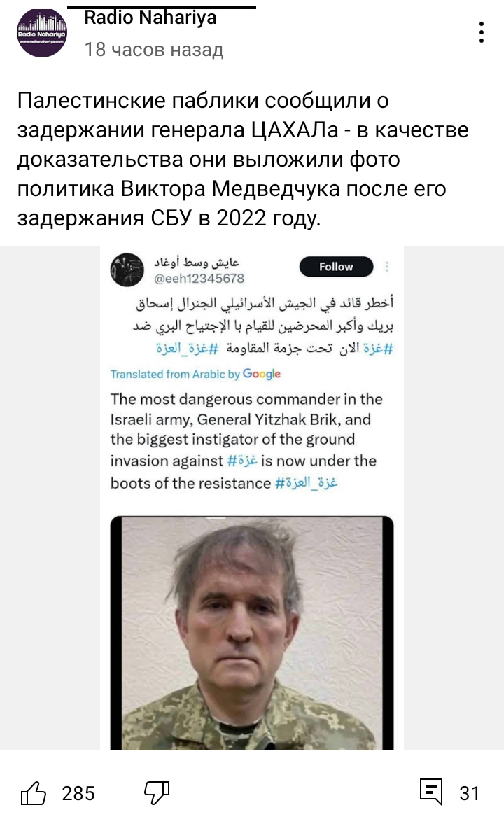Click the photo of man in camouflage
The width and height of the screenshot is (504, 824).
pos(252,634)
